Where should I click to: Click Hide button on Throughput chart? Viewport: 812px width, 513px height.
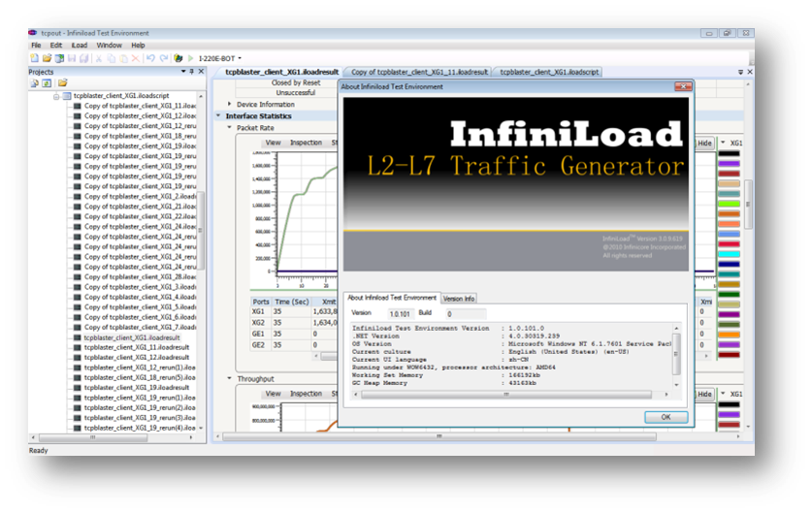(x=704, y=394)
